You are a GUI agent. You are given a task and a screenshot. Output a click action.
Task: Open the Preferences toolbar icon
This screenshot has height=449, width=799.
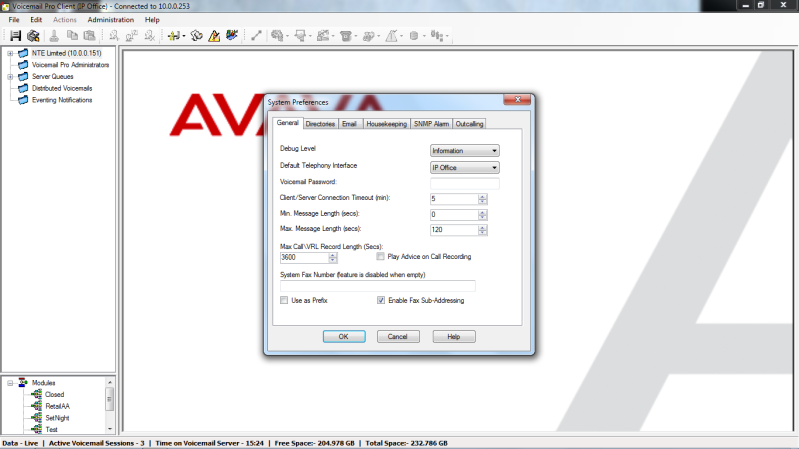point(197,36)
